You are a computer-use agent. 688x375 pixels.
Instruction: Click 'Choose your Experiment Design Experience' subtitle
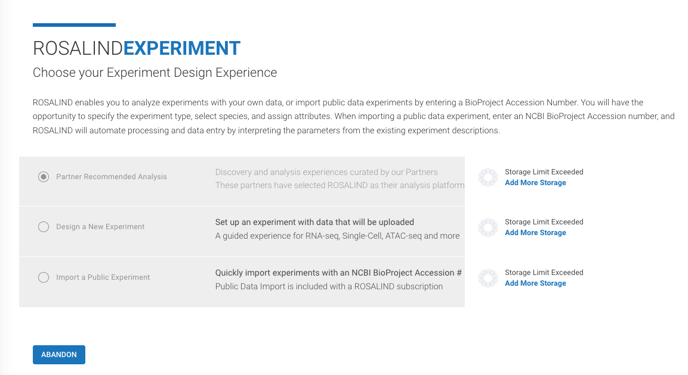click(x=155, y=72)
